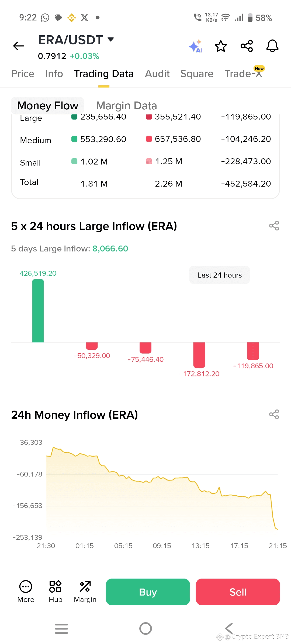Switch to Money Flow view
Screen dimensions: 291x644
[x=48, y=106]
